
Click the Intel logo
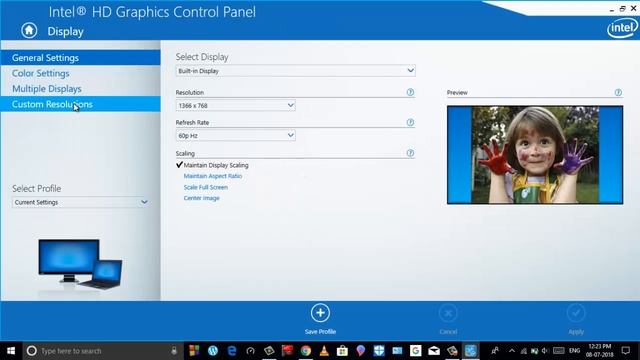tap(622, 28)
